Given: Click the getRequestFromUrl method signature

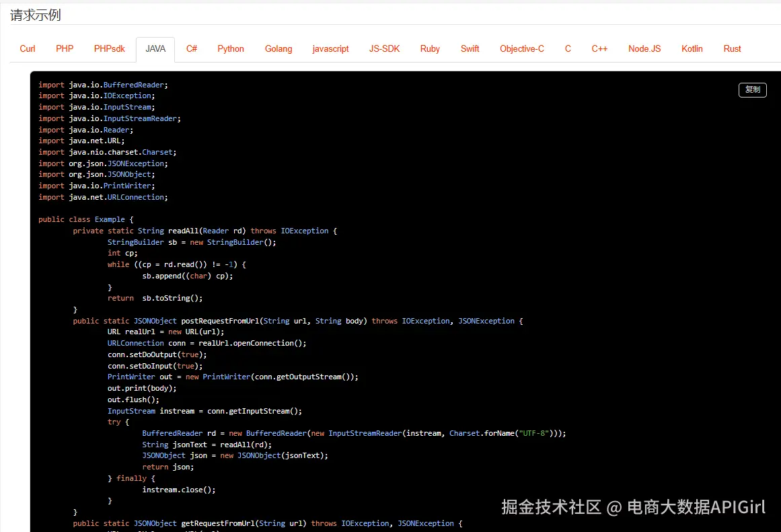Looking at the screenshot, I should click(268, 523).
